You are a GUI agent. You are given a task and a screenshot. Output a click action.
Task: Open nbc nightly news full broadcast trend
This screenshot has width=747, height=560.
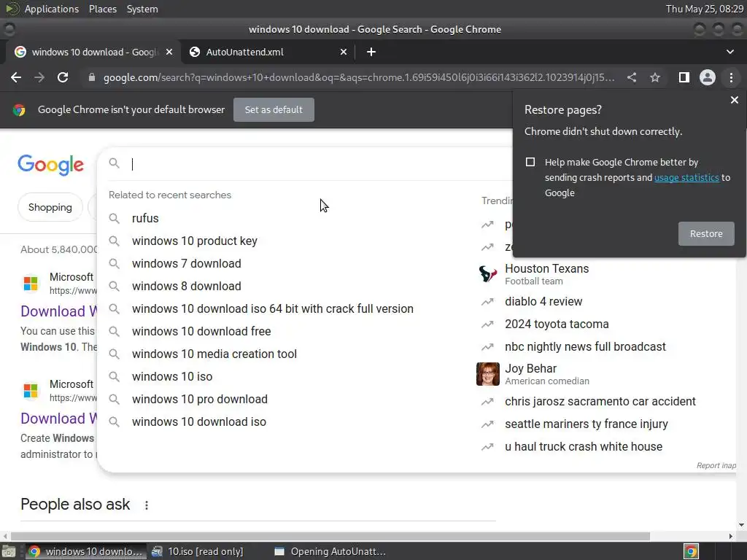585,346
